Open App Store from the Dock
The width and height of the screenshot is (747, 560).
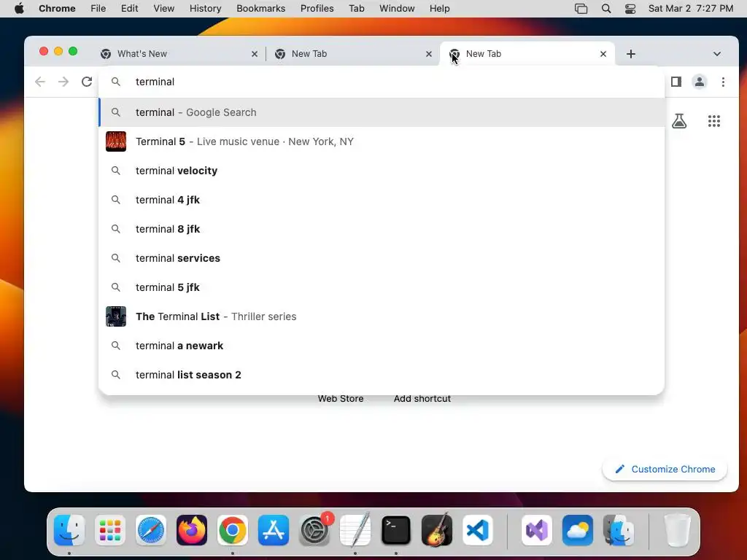tap(274, 530)
